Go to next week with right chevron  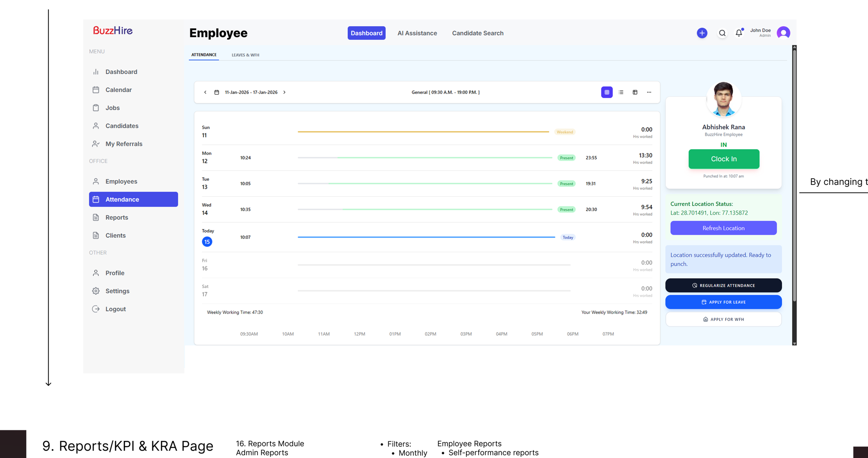click(284, 92)
